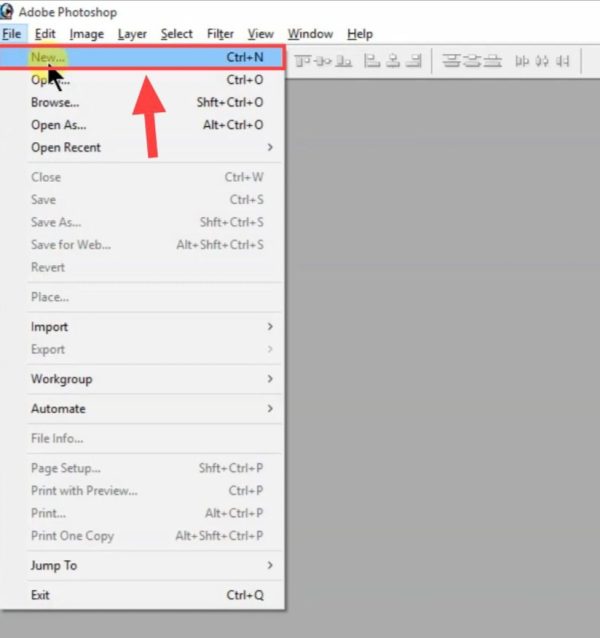The height and width of the screenshot is (638, 600).
Task: Click the Save entry (Ctrl+S)
Action: tap(141, 199)
